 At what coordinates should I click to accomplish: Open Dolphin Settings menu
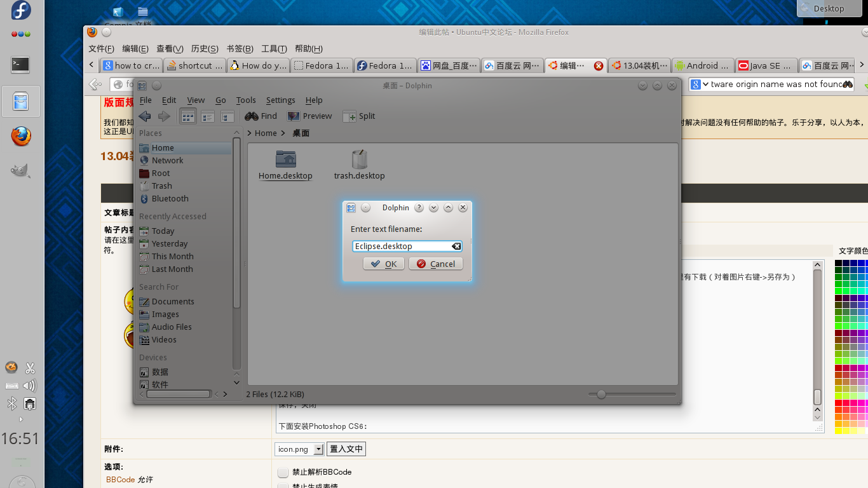pos(280,100)
